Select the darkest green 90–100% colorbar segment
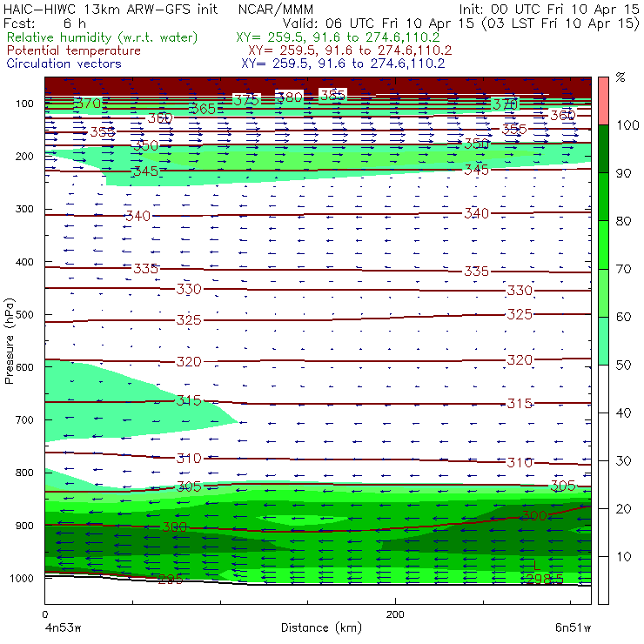644x644 pixels. click(603, 149)
